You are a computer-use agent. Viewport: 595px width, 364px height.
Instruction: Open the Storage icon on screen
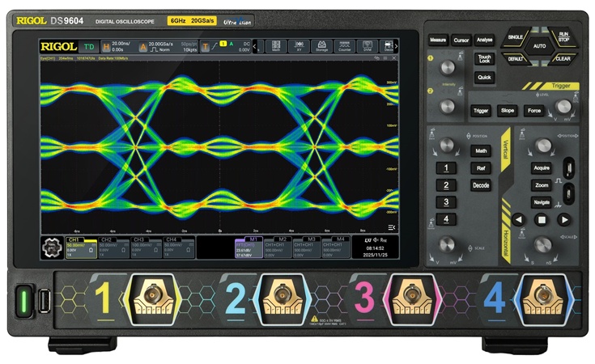pyautogui.click(x=322, y=46)
